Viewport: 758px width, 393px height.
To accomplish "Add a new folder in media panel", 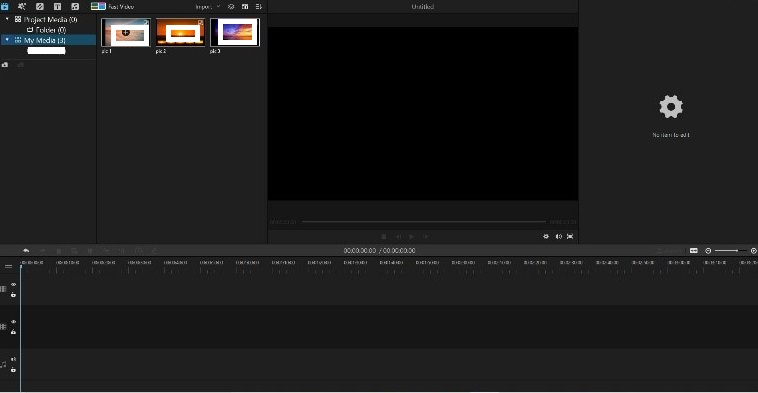I will tap(5, 65).
